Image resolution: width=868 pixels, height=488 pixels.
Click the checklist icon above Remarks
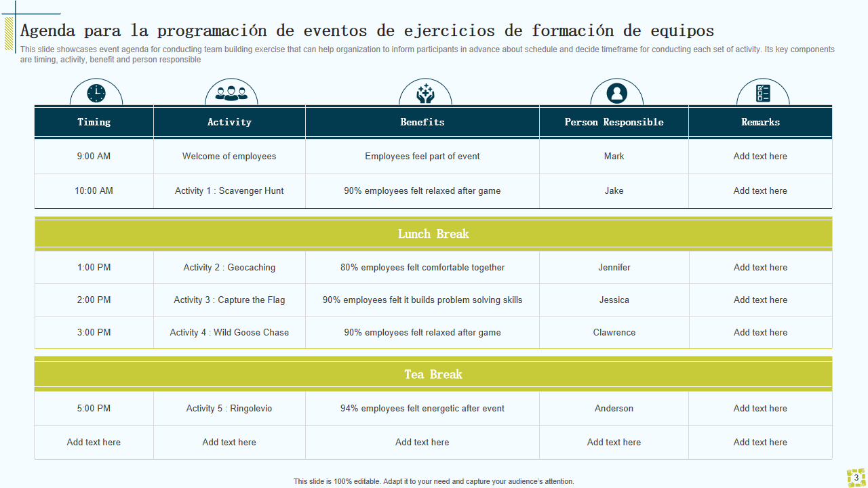pos(763,94)
